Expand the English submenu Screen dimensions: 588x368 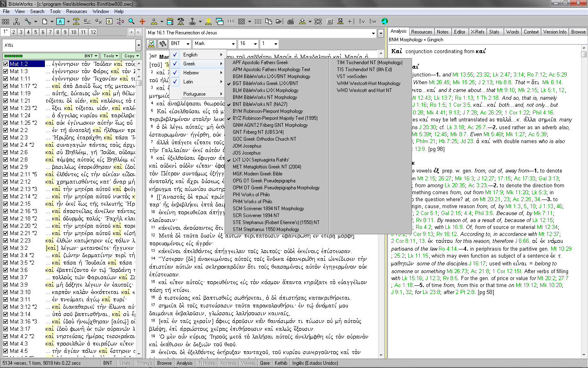197,55
